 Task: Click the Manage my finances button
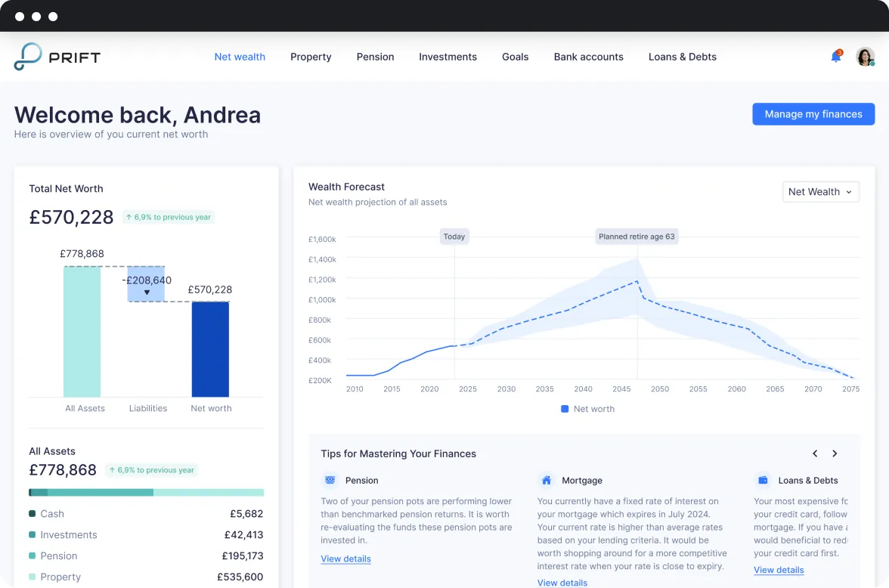pos(813,114)
